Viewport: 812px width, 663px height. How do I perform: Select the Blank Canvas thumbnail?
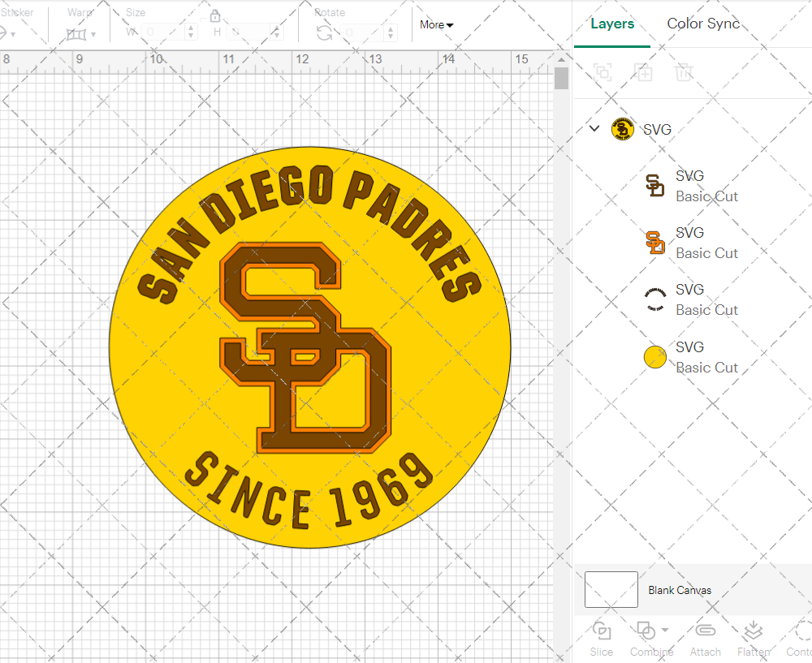coord(611,589)
